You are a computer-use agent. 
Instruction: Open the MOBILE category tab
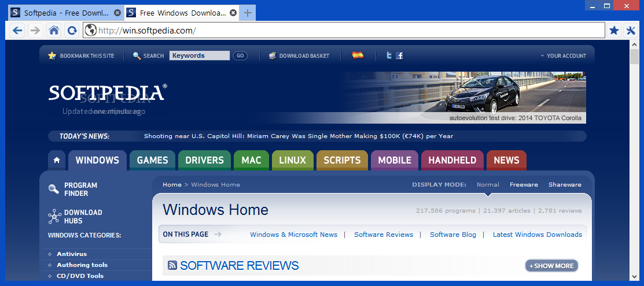coord(395,161)
